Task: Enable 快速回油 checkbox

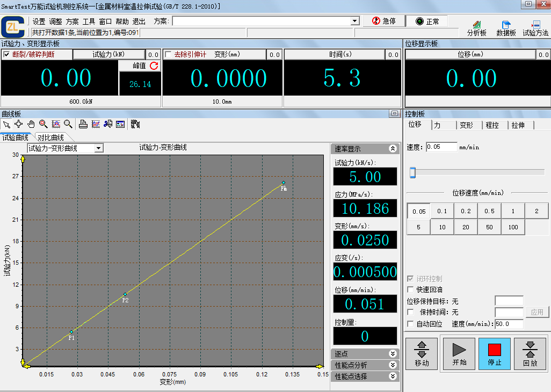Action: coord(410,289)
